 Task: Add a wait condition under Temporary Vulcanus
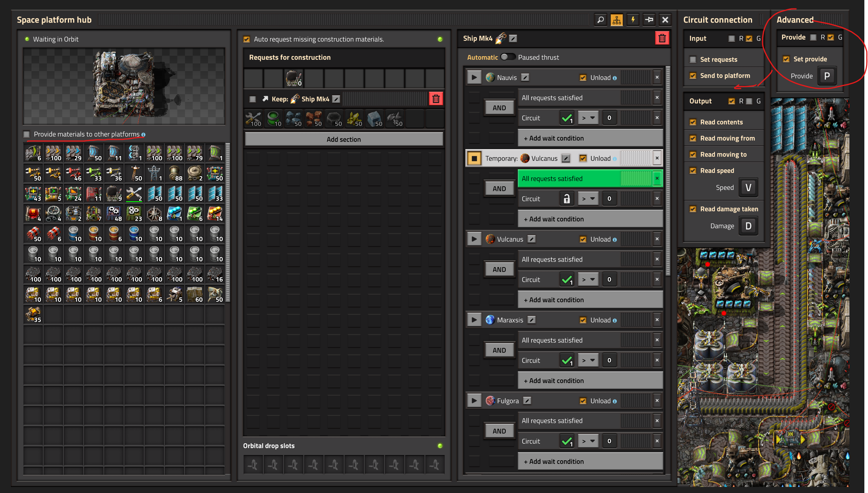(x=590, y=219)
